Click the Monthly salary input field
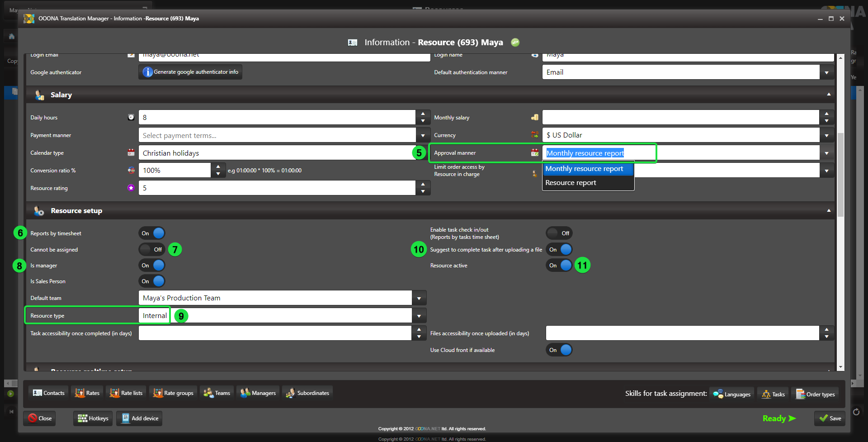Image resolution: width=868 pixels, height=442 pixels. [x=680, y=118]
